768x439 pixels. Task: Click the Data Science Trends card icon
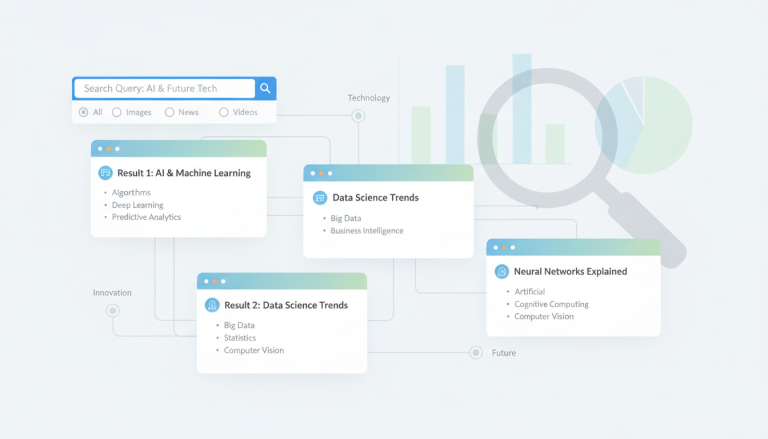pyautogui.click(x=320, y=198)
